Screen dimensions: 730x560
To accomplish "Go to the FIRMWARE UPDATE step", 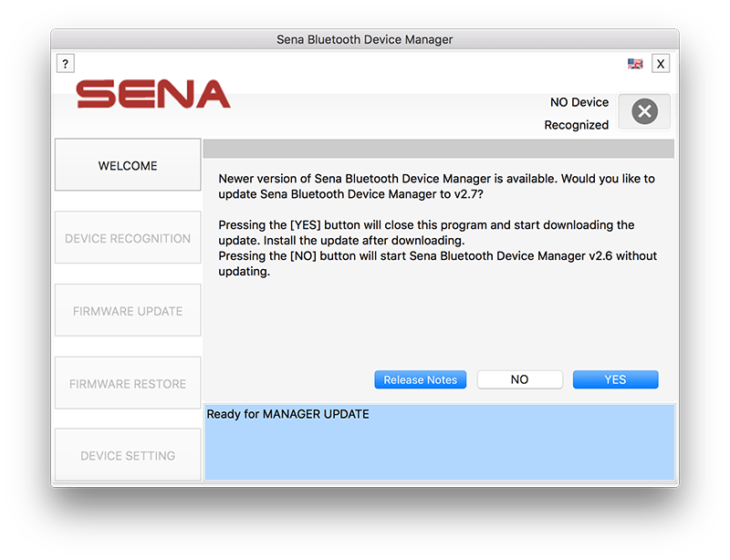I will pos(128,310).
